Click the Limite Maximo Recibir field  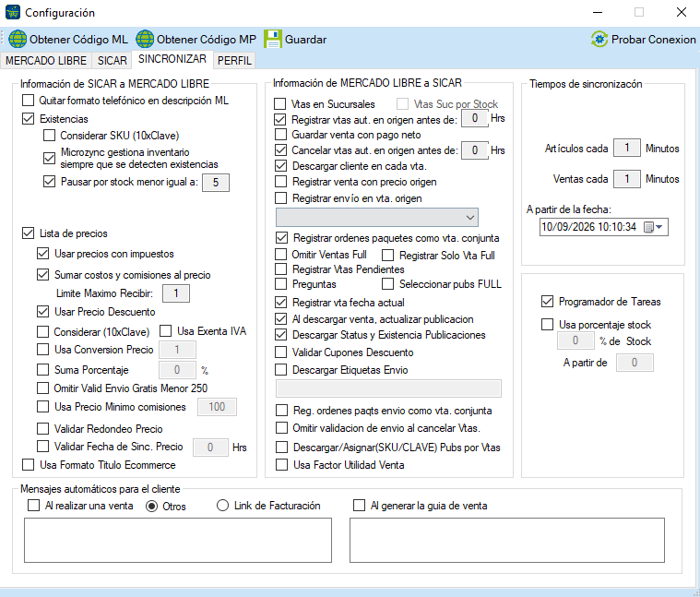(x=176, y=293)
